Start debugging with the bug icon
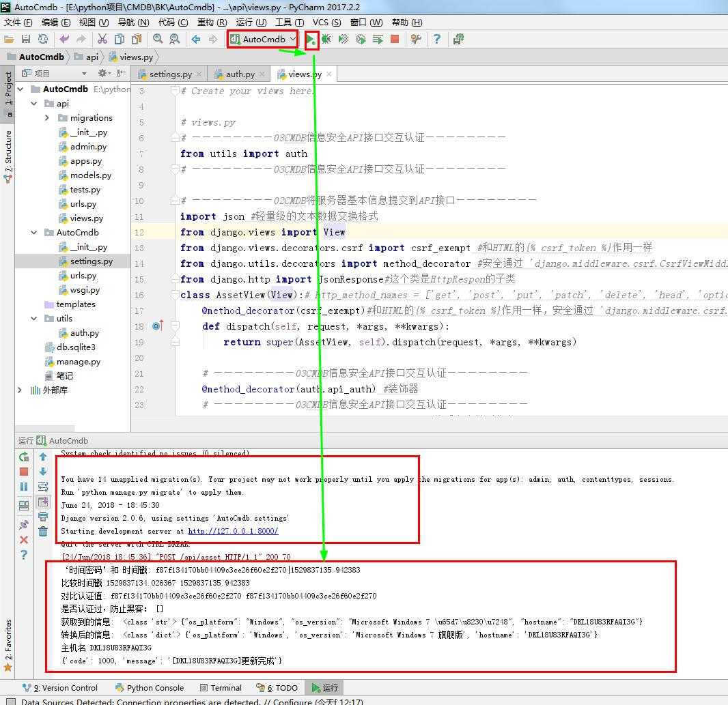The image size is (728, 705). (x=326, y=40)
